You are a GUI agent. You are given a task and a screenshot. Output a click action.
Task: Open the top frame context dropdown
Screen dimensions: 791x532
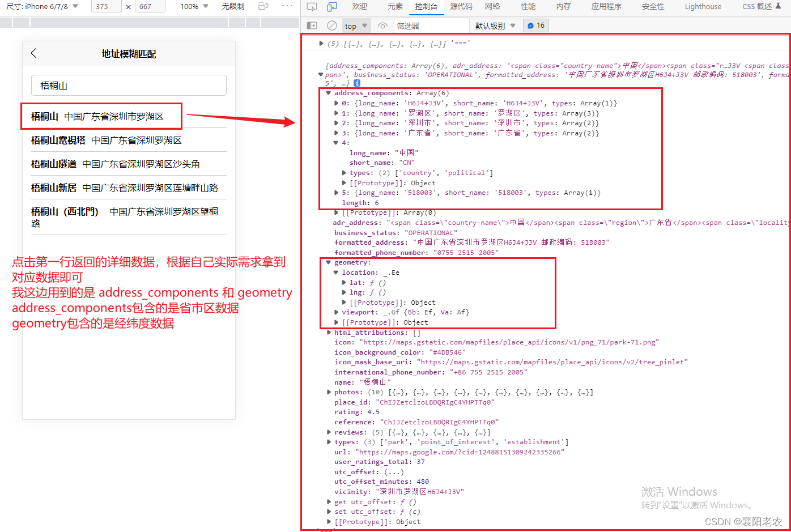(x=356, y=25)
